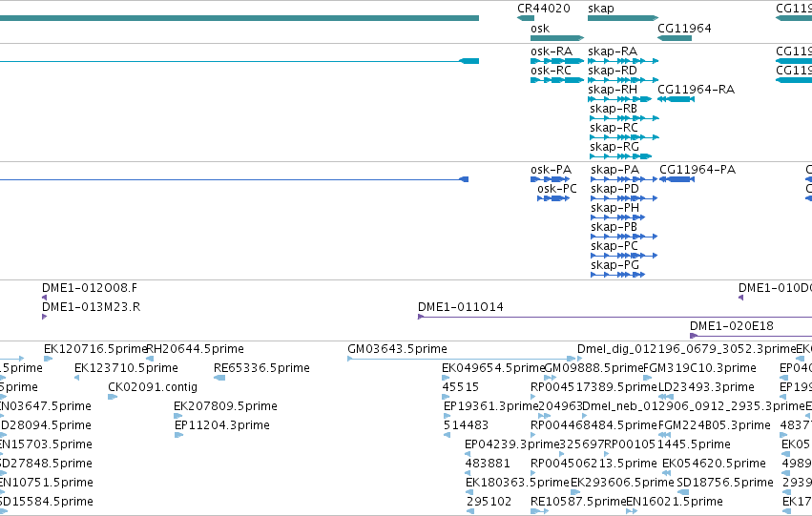Select the 45515 feature label
Viewport: 812px width, 516px height.
tap(460, 387)
